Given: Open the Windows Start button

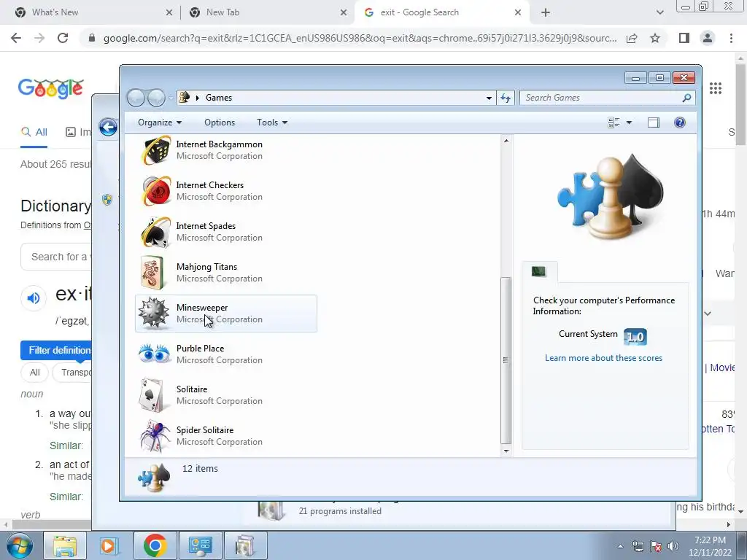Looking at the screenshot, I should coord(19,545).
